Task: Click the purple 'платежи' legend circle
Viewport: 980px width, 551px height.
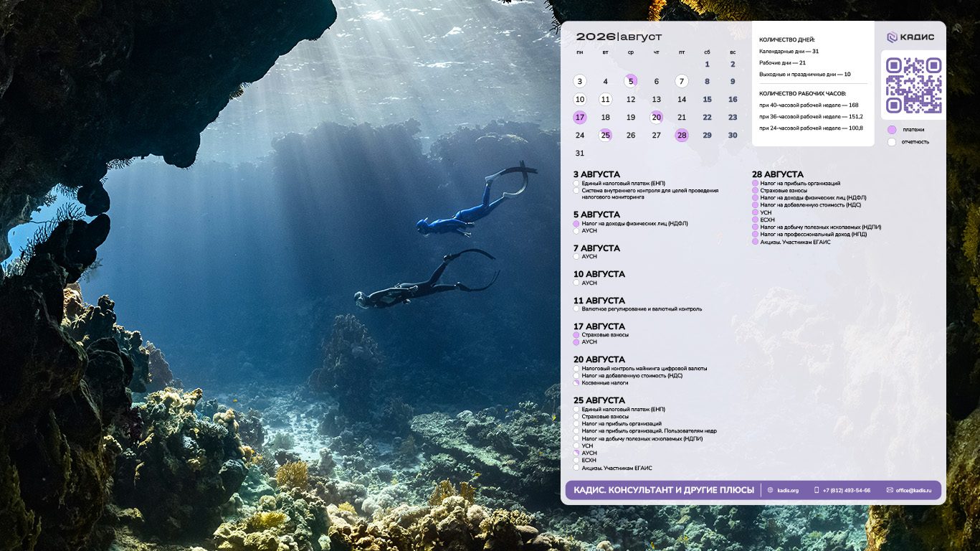Action: point(892,130)
